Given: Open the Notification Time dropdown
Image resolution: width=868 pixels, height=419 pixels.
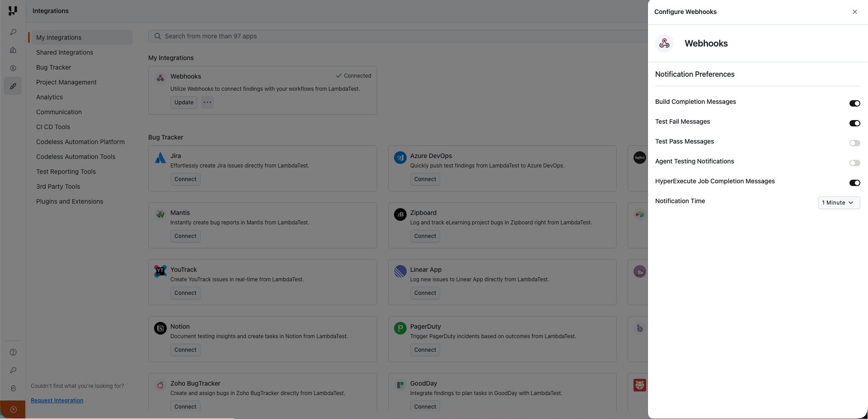Looking at the screenshot, I should pyautogui.click(x=838, y=203).
